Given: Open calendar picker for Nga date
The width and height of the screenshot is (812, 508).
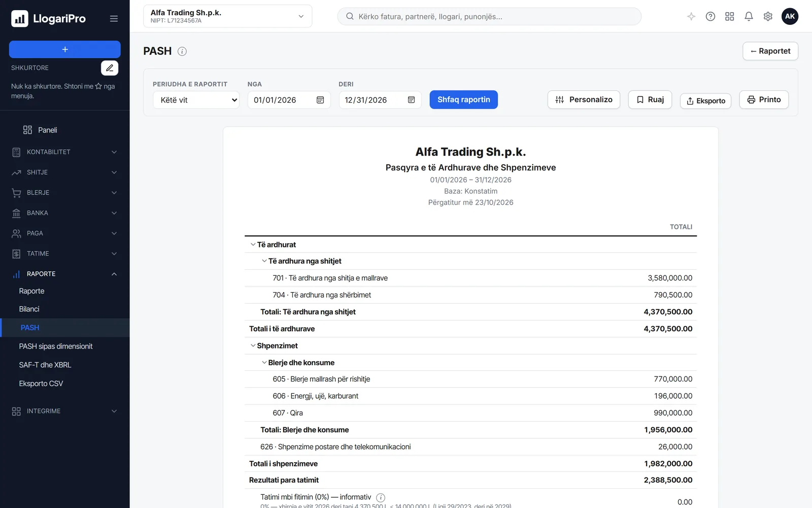Looking at the screenshot, I should click(320, 100).
